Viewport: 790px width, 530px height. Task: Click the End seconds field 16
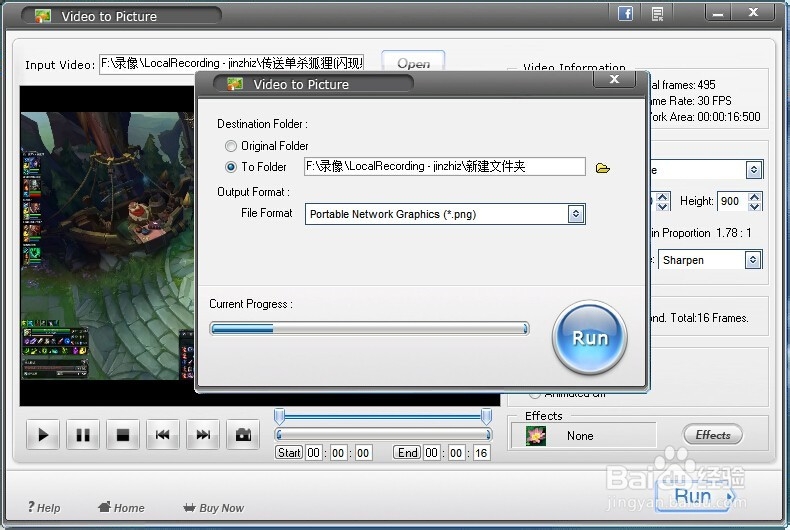coord(481,453)
